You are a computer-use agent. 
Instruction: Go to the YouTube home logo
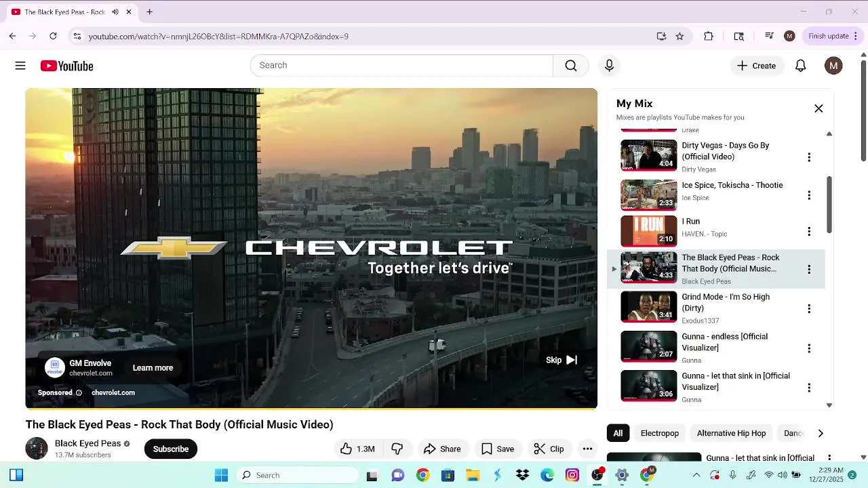coord(66,66)
